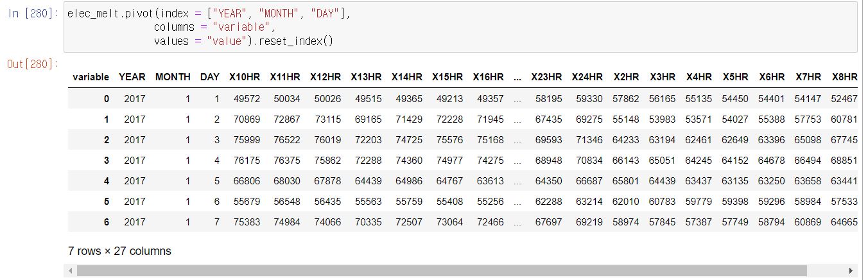Click the value 59398 in row 5
Screen dimensions: 868x280
coord(735,201)
